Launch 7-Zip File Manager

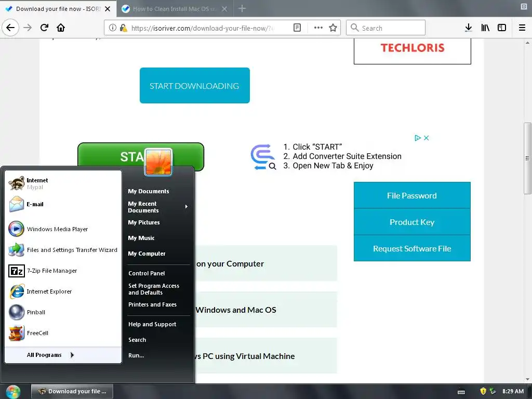63,271
